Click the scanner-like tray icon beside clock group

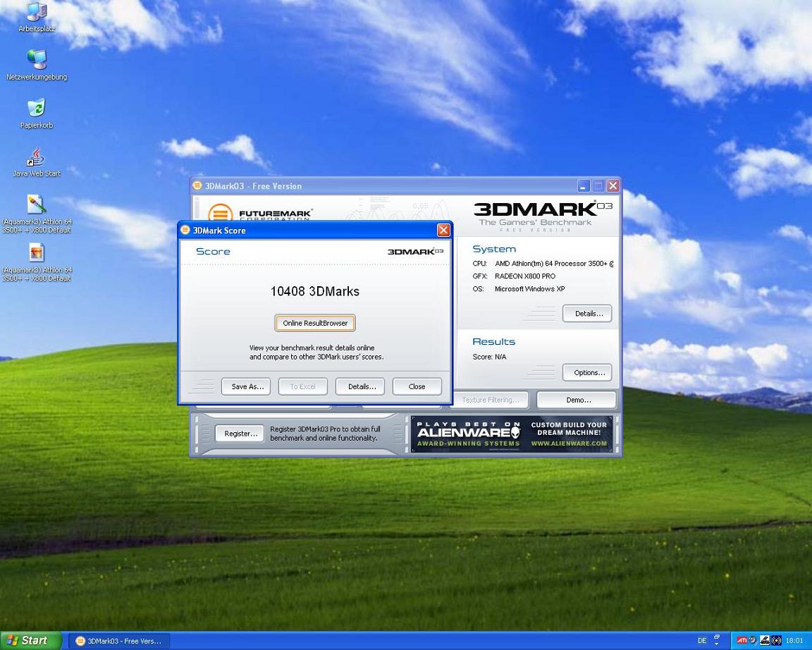pos(765,640)
